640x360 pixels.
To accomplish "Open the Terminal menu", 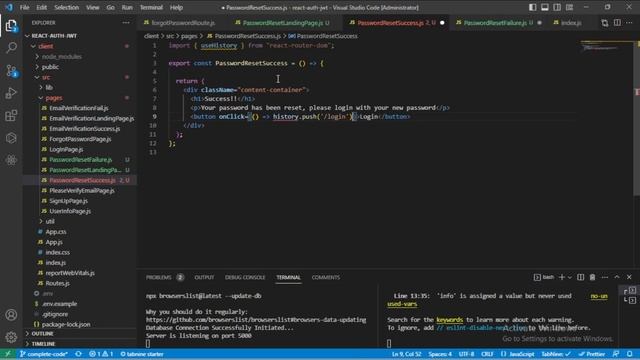I will click(x=151, y=7).
